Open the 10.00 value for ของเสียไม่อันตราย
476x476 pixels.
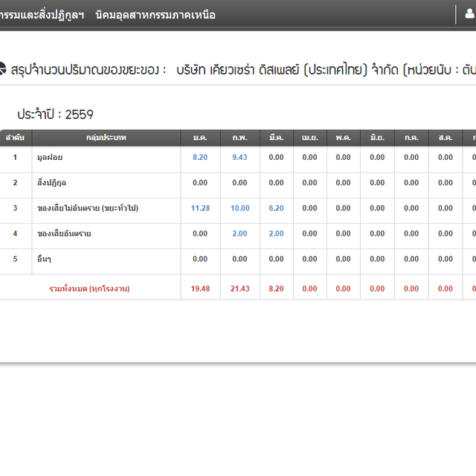tap(240, 208)
